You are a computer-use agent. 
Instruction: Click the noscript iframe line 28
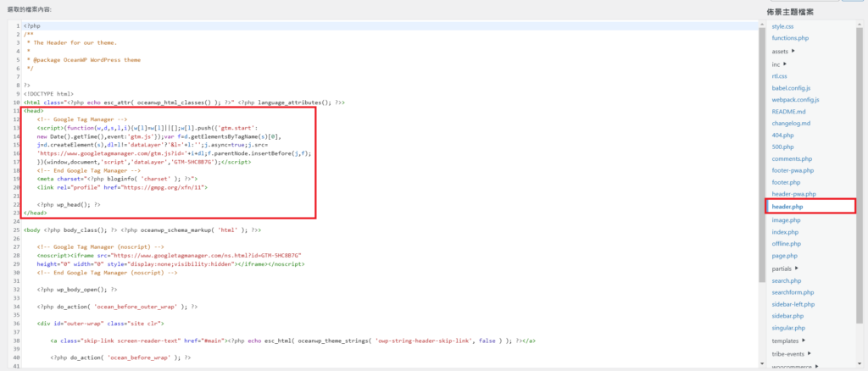click(x=169, y=256)
